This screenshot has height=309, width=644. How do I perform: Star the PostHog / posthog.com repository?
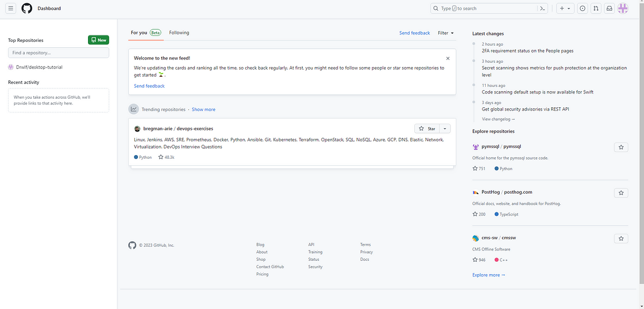(621, 193)
